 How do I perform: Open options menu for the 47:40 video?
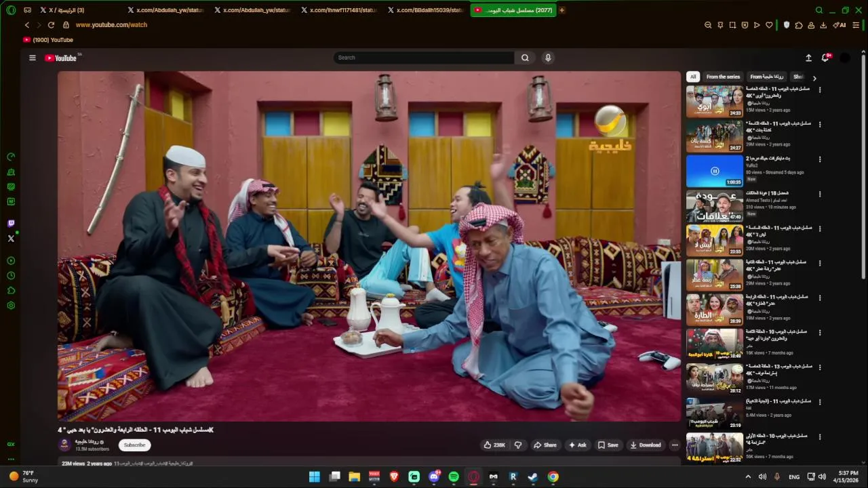[820, 194]
